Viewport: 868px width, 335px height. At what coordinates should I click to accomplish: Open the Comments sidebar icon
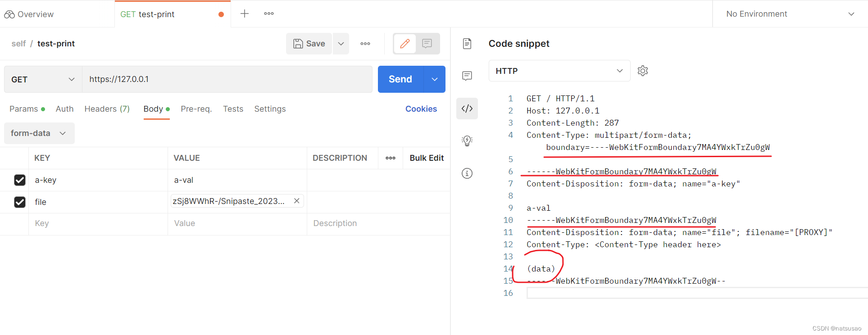pyautogui.click(x=467, y=76)
